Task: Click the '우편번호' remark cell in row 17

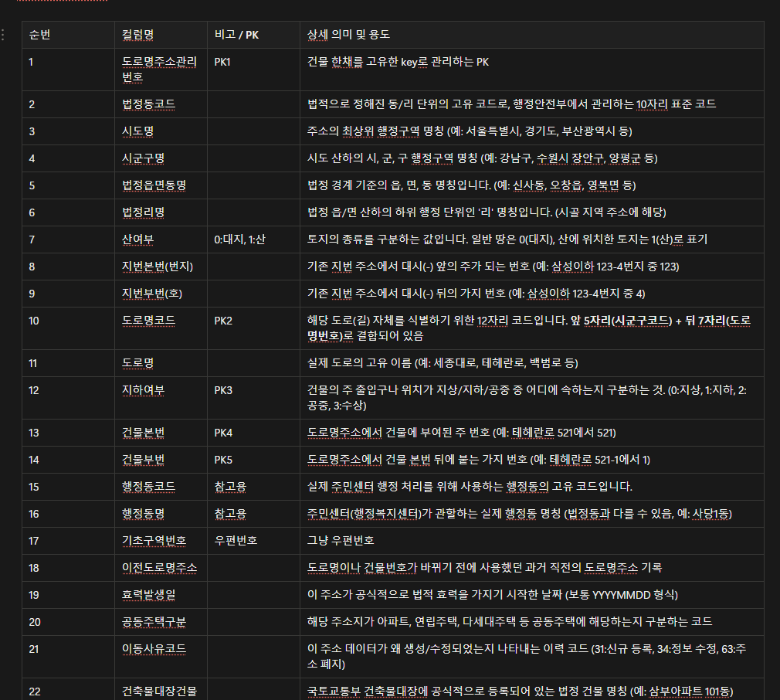Action: point(253,541)
